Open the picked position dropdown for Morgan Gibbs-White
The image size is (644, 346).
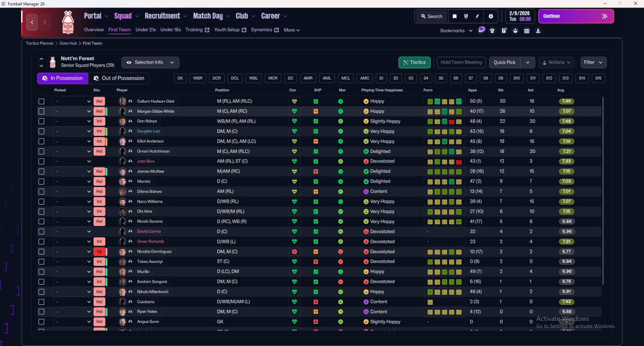click(x=73, y=111)
